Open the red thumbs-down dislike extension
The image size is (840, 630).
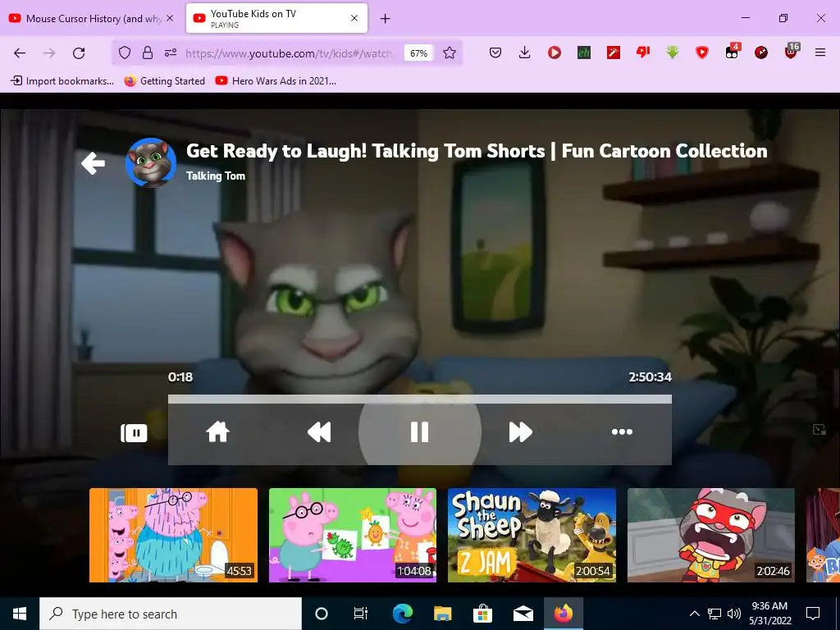643,52
